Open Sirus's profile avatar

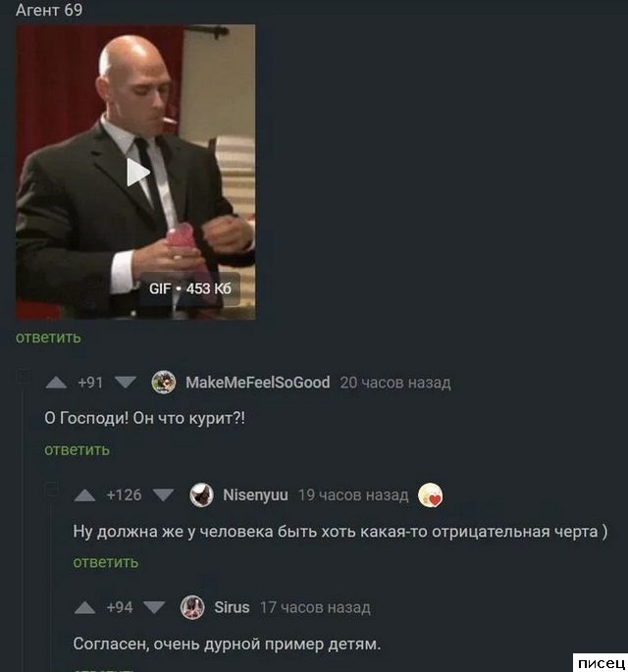point(192,607)
